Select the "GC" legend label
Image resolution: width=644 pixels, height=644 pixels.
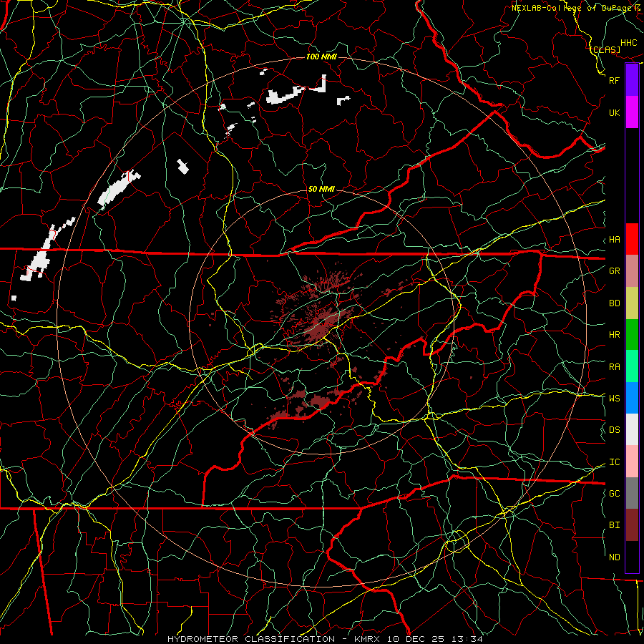[614, 494]
